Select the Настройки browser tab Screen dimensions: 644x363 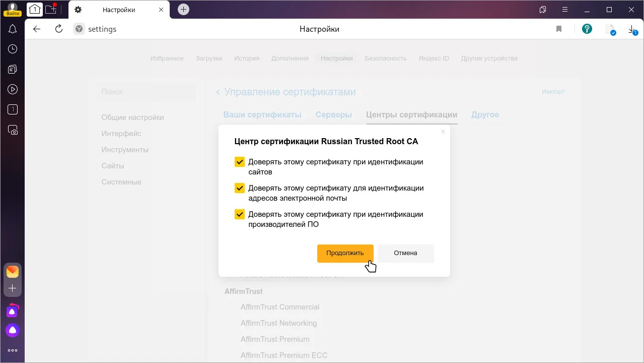[x=119, y=10]
